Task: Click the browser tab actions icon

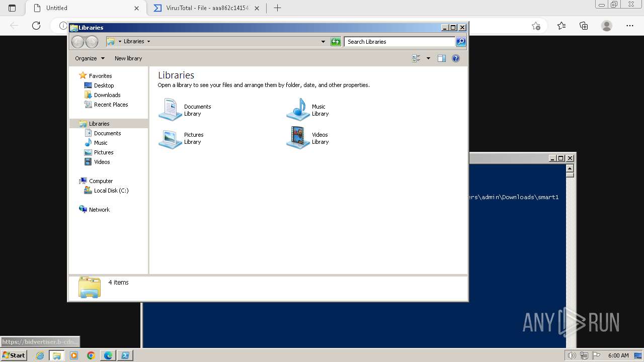Action: coord(12,8)
